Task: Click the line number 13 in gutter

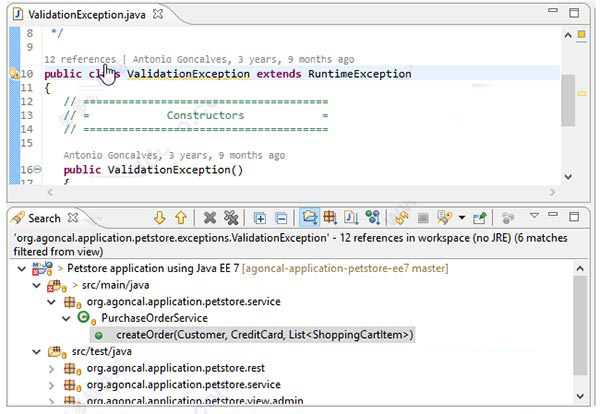Action: coord(27,115)
